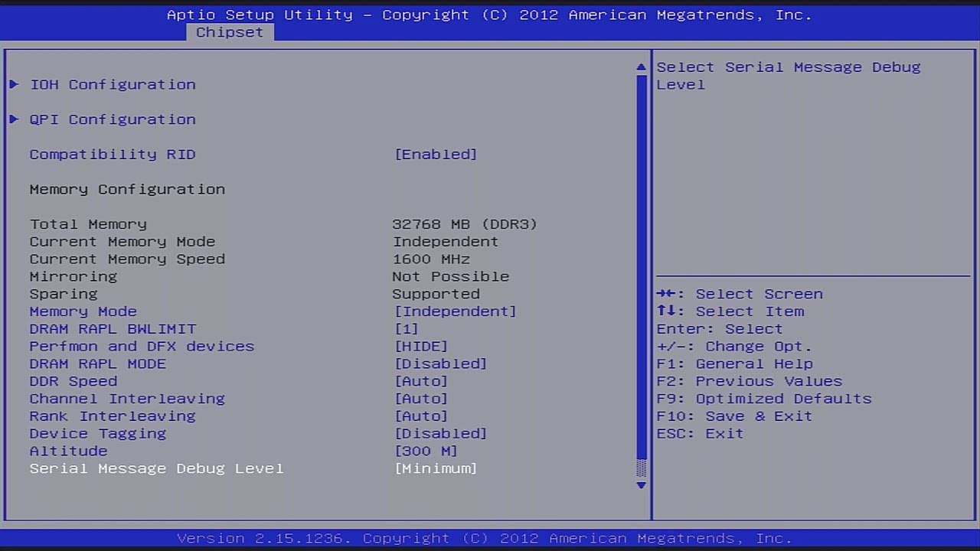Change Channel Interleaving Auto value
The image size is (980, 551).
pyautogui.click(x=421, y=399)
